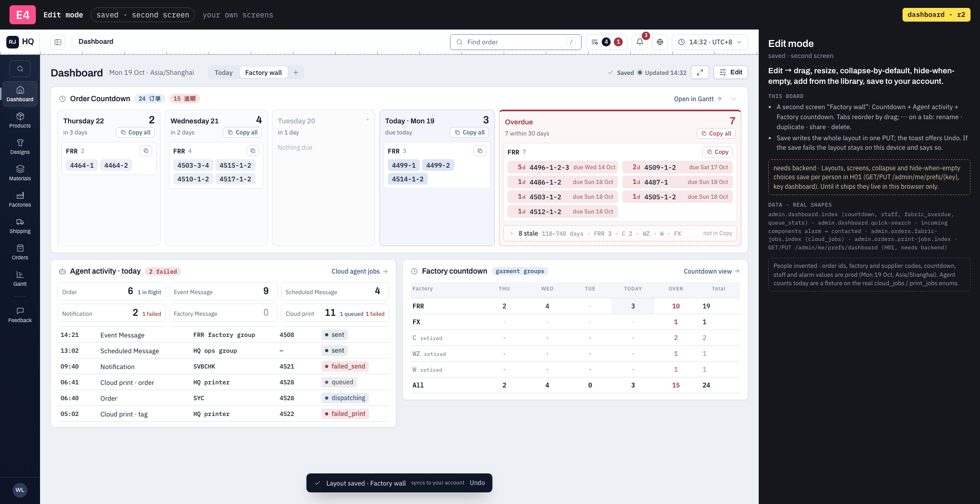Viewport: 980px width, 504px height.
Task: Collapse the Order Countdown section chevron
Action: pyautogui.click(x=733, y=99)
